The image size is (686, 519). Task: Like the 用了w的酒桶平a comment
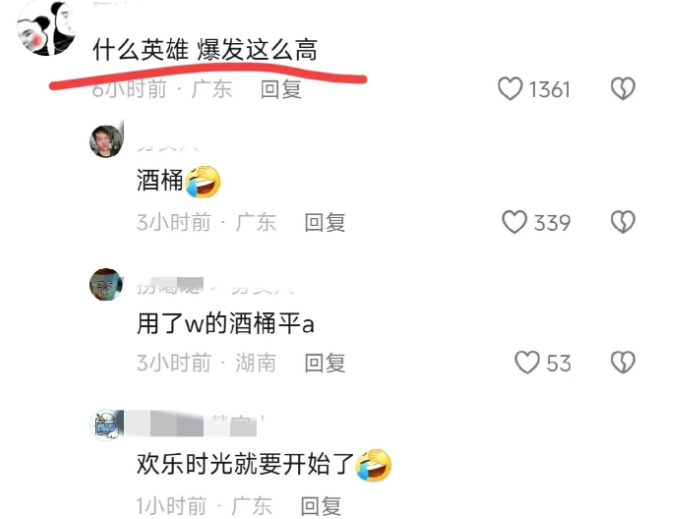click(x=527, y=362)
